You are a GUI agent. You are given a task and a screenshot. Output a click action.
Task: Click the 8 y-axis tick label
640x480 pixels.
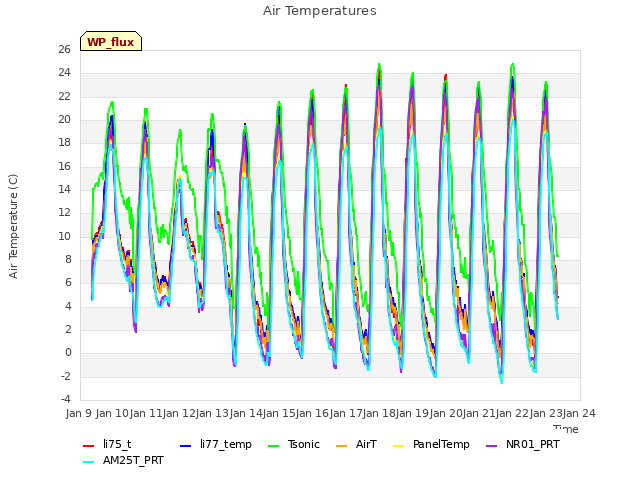coord(68,260)
